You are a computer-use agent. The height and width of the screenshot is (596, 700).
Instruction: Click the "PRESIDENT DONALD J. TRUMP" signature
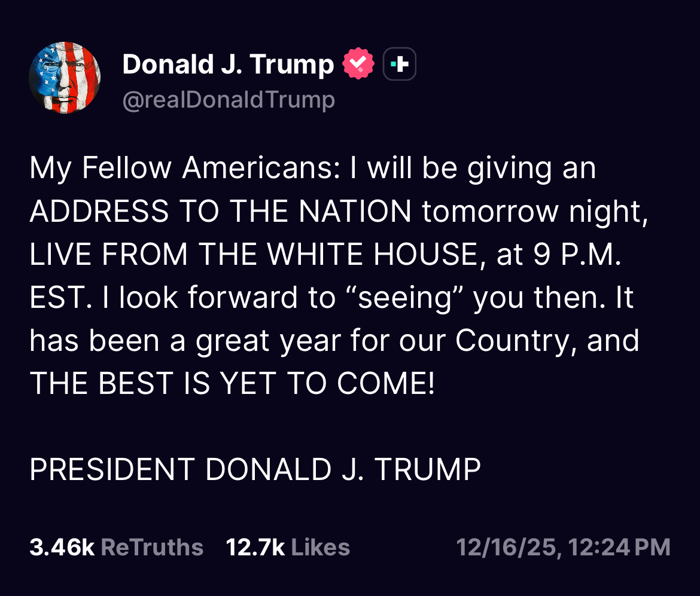click(255, 470)
